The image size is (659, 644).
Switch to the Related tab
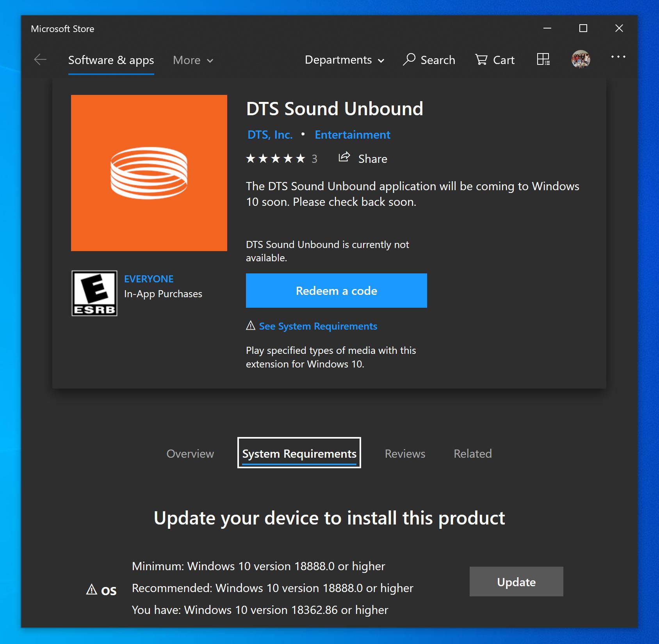473,453
